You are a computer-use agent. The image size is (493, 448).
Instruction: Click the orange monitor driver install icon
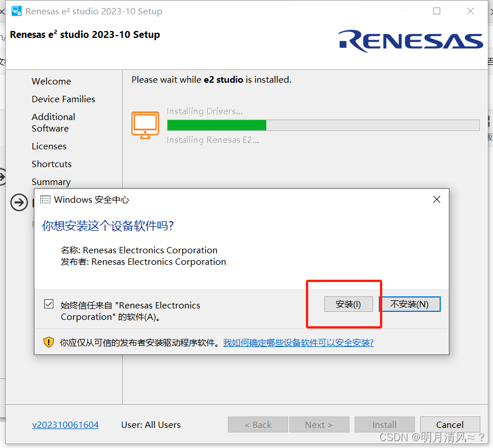(x=145, y=125)
